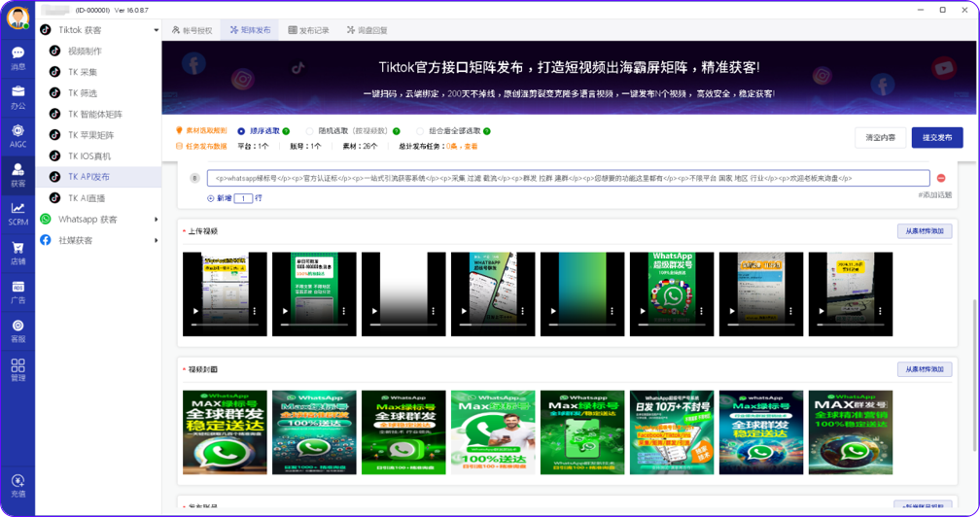Click 从素材库添加 in the 视频封面 section

pyautogui.click(x=925, y=369)
